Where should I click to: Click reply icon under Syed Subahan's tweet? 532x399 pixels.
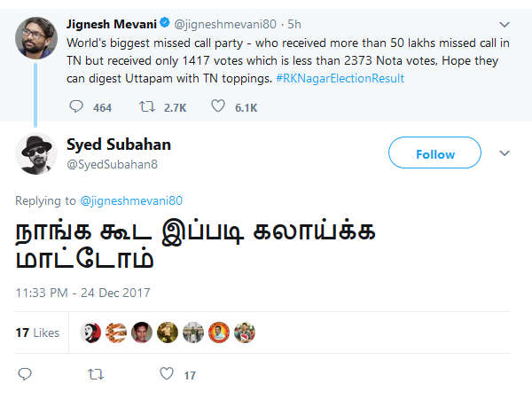pyautogui.click(x=24, y=375)
